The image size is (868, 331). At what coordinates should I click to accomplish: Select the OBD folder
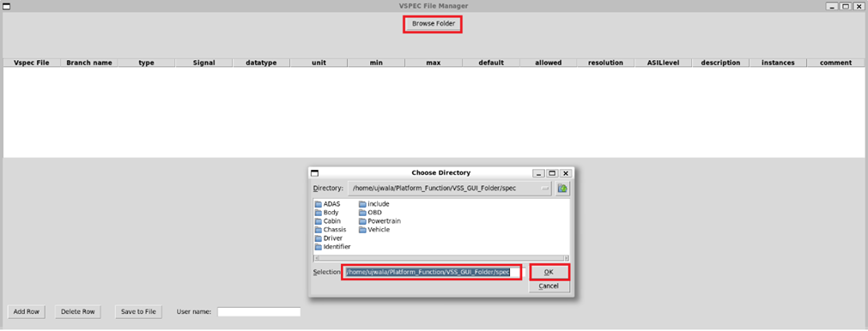(370, 213)
